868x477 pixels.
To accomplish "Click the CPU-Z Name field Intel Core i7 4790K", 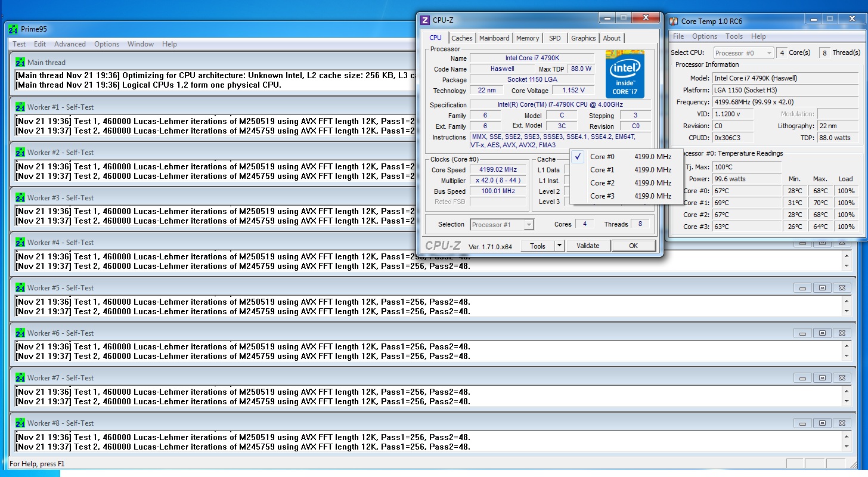I will pos(532,58).
